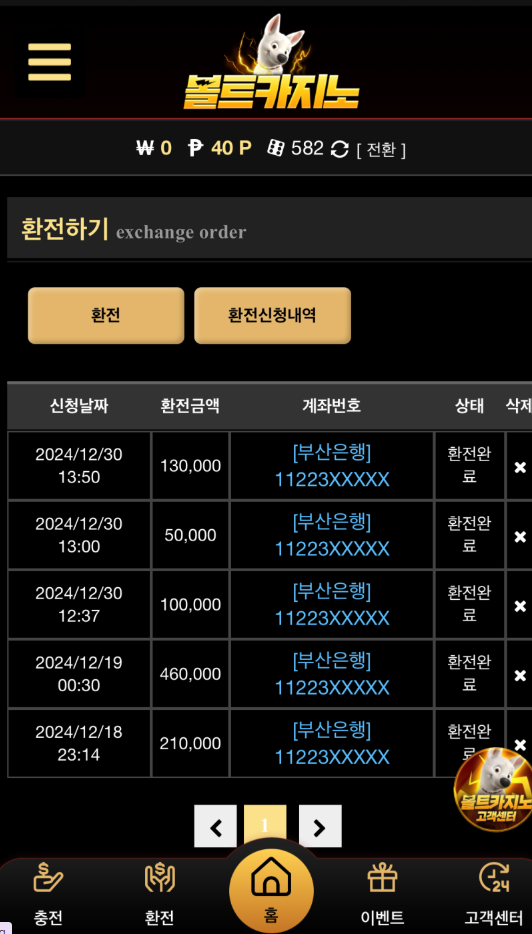Open the 환전 tab button
Image resolution: width=532 pixels, height=934 pixels.
click(106, 315)
